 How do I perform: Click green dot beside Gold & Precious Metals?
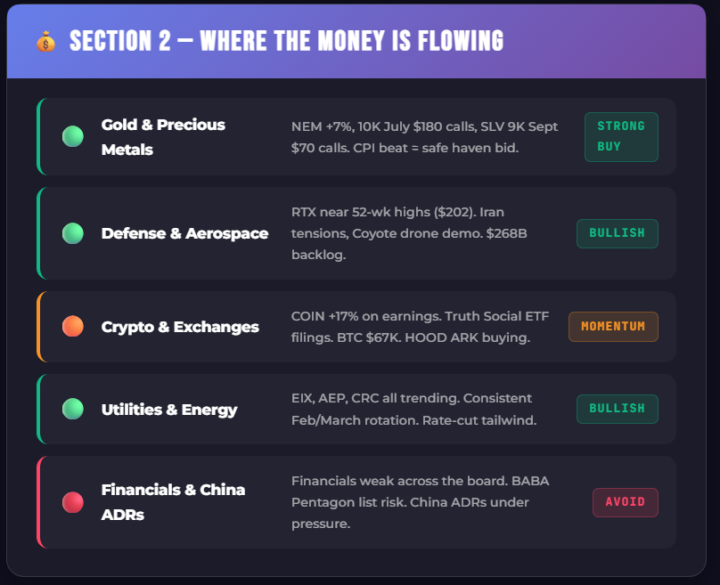[73, 137]
